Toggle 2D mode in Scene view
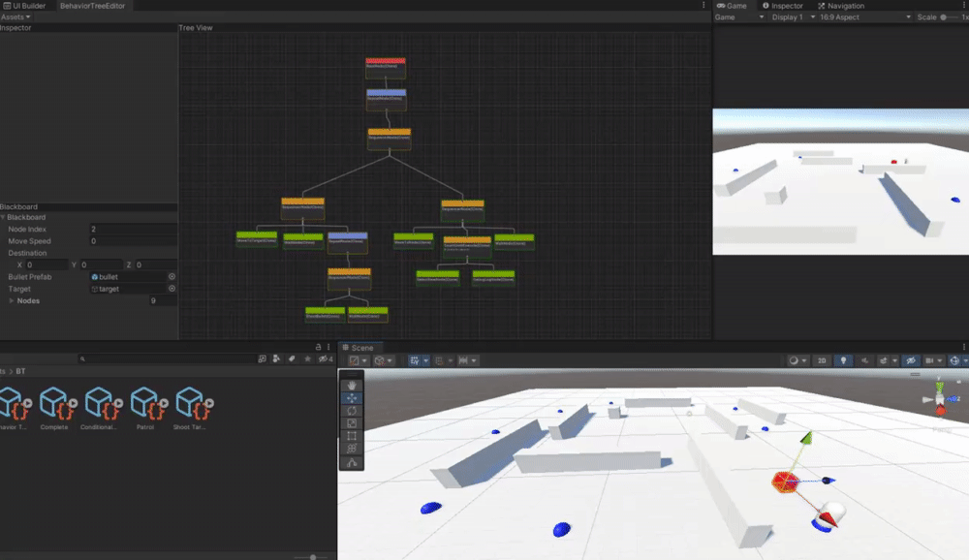The image size is (969, 560). [x=822, y=360]
